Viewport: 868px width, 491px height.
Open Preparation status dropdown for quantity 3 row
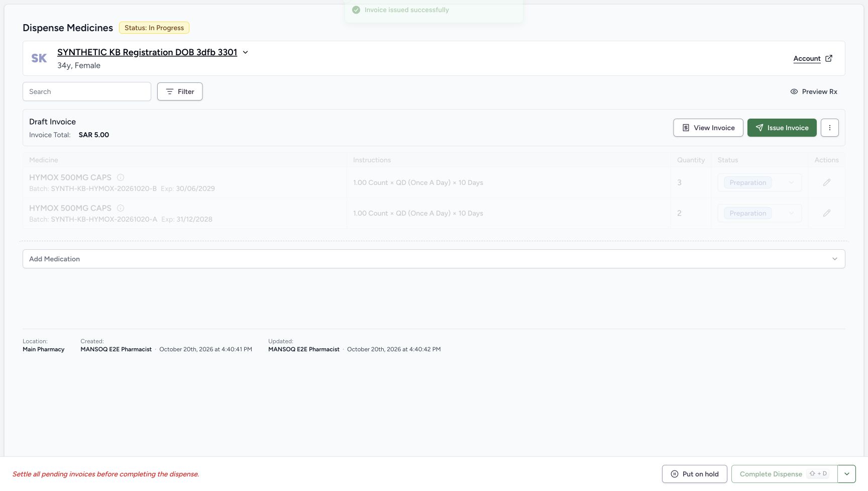point(759,182)
